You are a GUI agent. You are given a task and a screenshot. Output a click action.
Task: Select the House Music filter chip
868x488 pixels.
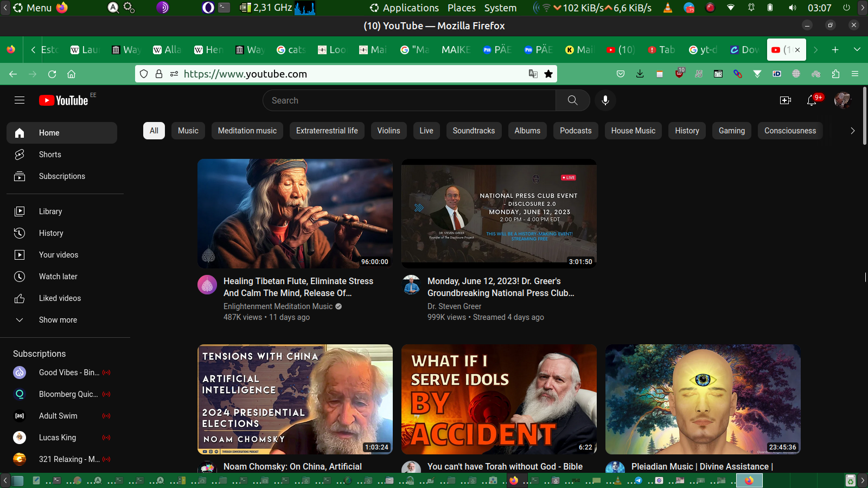click(x=633, y=131)
